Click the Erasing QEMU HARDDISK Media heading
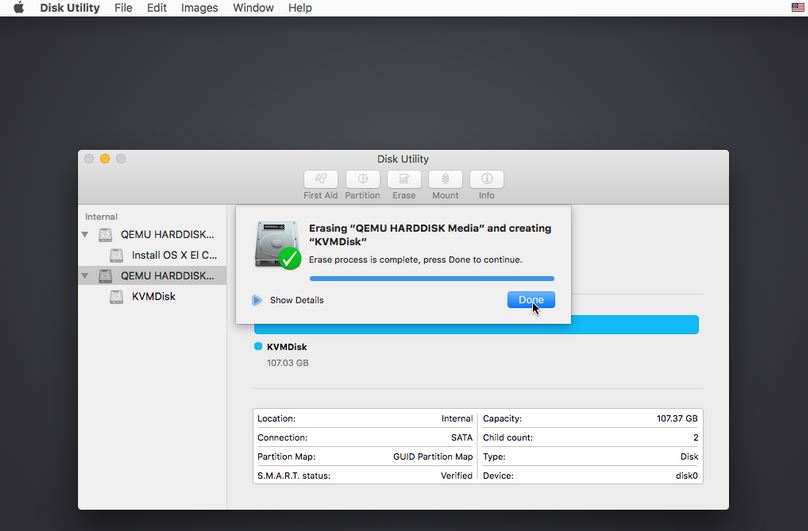 coord(430,235)
